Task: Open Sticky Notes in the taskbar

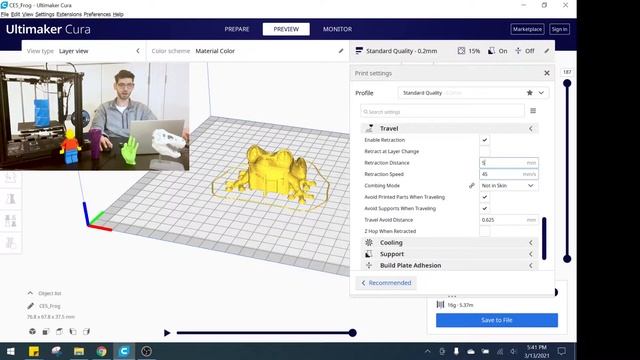Action: click(x=34, y=351)
